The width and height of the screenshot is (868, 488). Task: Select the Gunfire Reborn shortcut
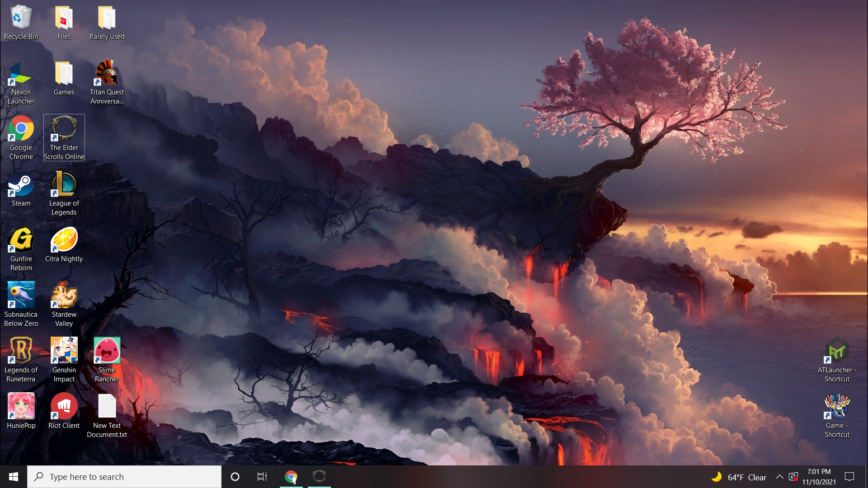pos(21,249)
